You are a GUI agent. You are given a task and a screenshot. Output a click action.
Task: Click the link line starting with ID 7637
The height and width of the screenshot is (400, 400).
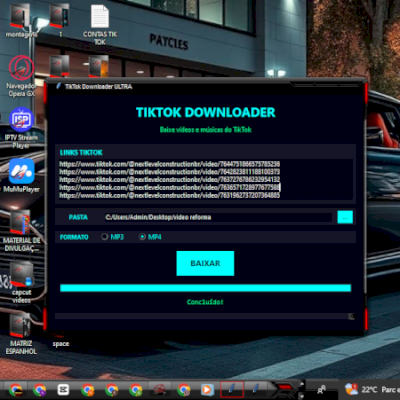click(x=170, y=180)
